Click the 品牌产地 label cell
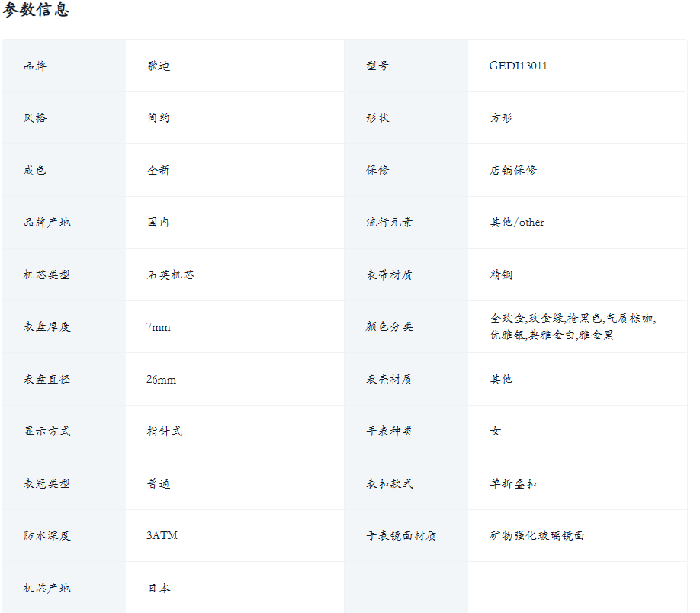 click(47, 223)
